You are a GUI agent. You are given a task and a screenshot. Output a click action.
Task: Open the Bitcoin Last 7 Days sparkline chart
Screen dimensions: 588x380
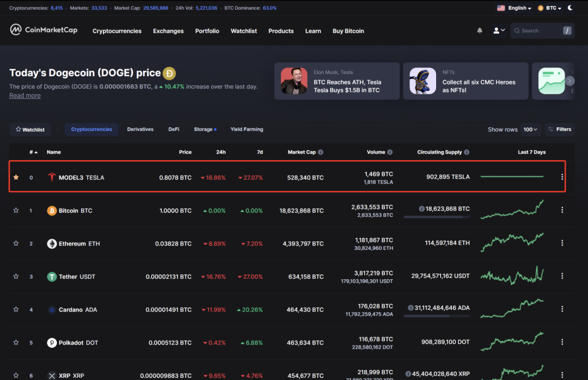(x=512, y=210)
